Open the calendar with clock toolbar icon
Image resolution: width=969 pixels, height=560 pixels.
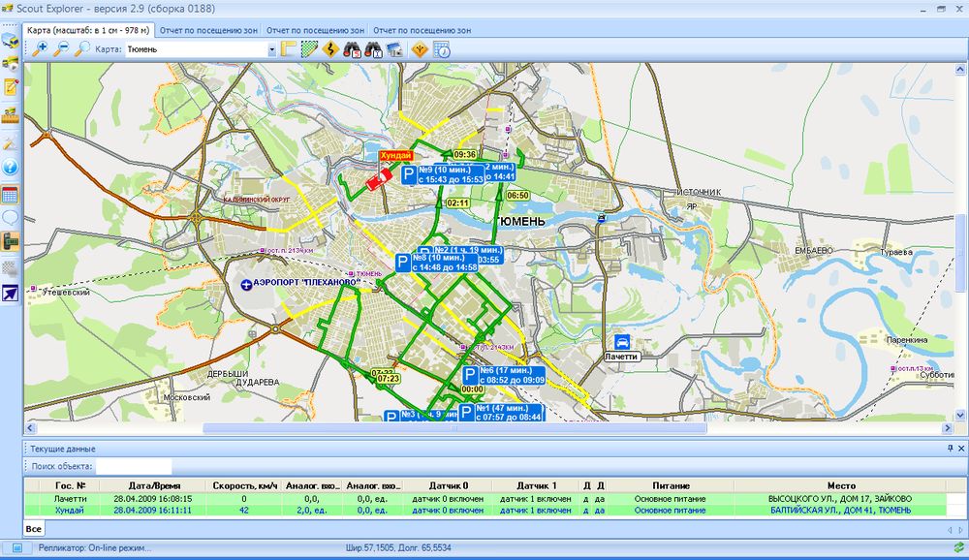[x=442, y=49]
